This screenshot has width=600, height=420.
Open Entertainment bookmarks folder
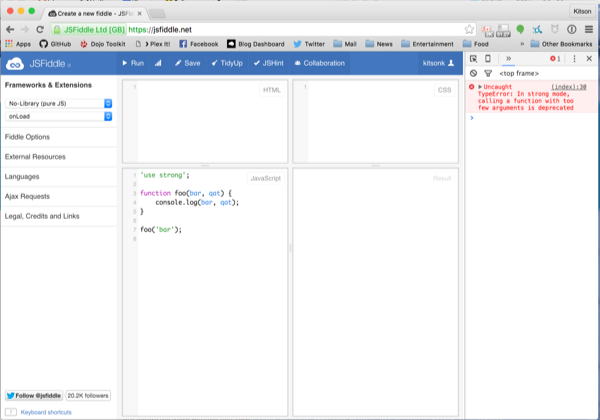[427, 44]
